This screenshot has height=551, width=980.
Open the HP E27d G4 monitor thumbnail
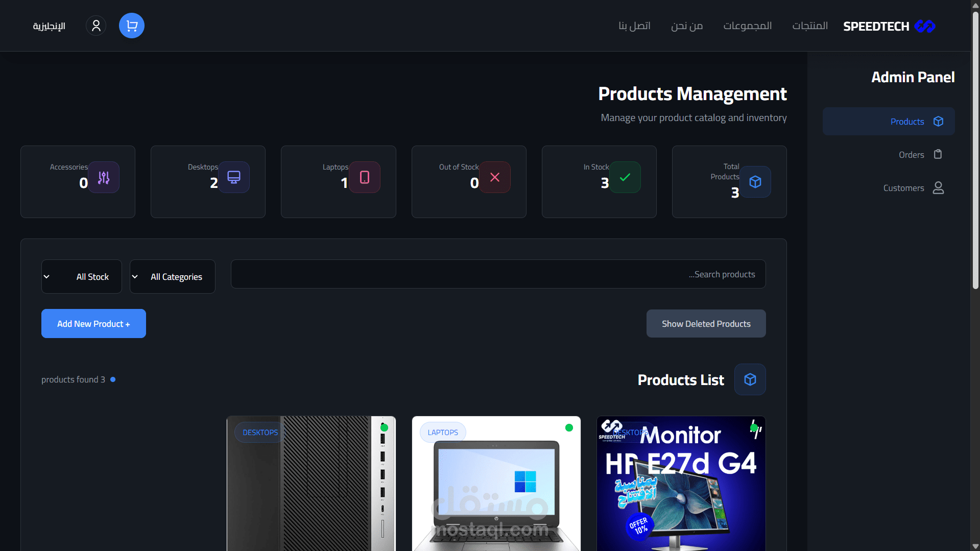click(x=681, y=484)
